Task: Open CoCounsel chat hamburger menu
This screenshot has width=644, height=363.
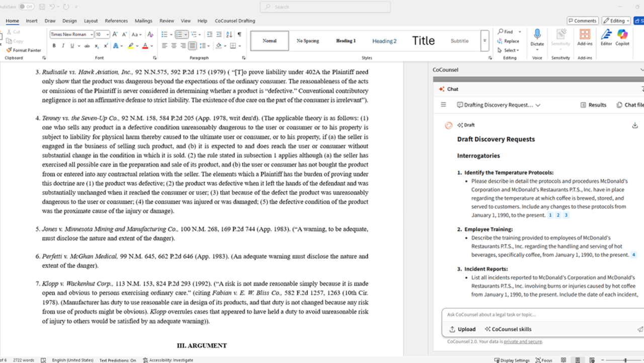Action: pyautogui.click(x=443, y=105)
